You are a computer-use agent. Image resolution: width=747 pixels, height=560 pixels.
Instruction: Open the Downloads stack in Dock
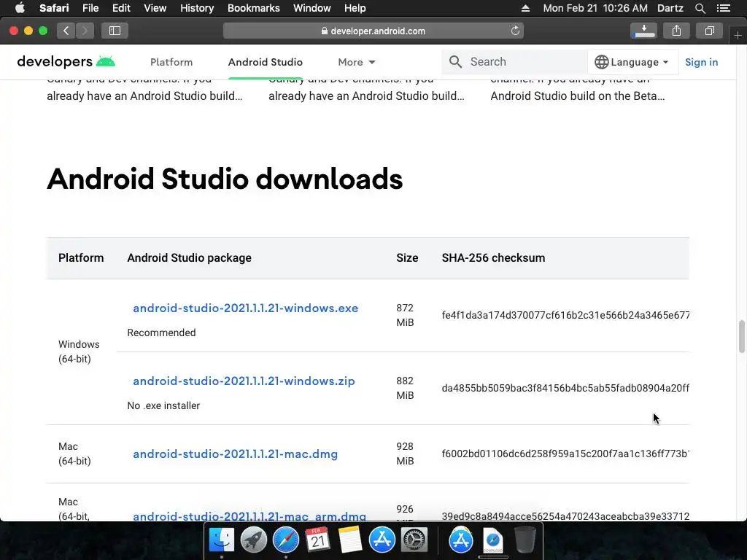tap(492, 540)
